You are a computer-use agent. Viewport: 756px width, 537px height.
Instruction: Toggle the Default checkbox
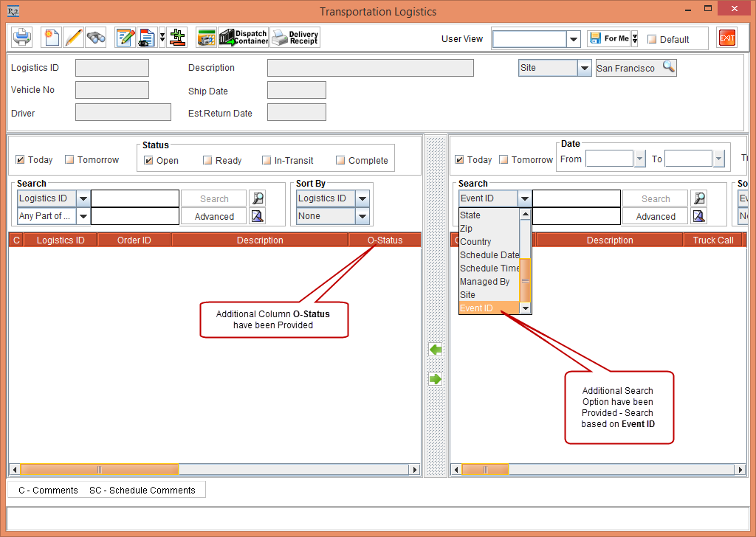(x=652, y=40)
